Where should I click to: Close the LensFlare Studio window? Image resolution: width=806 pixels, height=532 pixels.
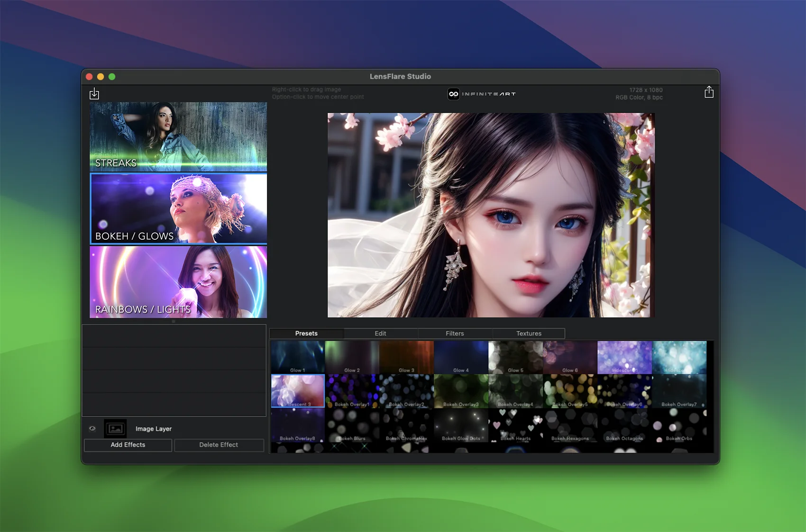click(x=89, y=77)
